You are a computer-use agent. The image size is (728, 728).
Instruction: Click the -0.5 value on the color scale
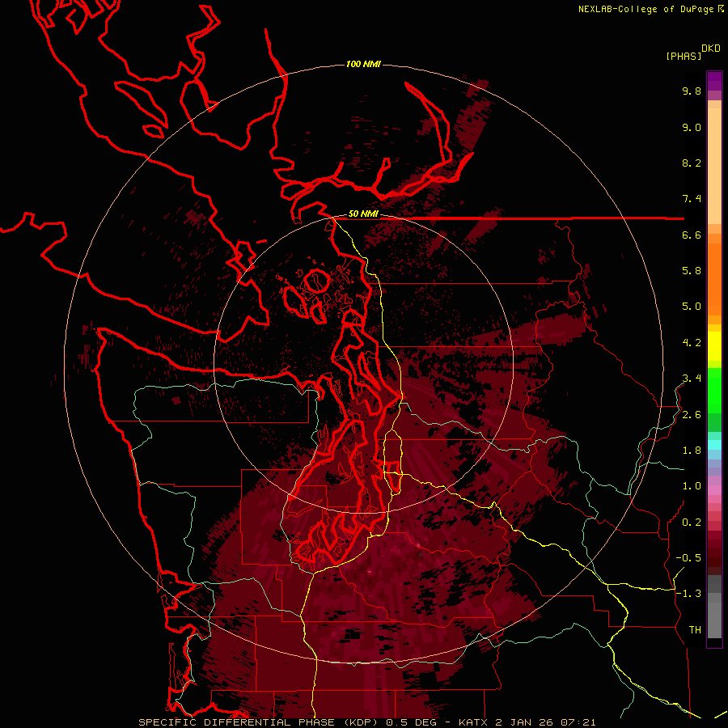(688, 558)
